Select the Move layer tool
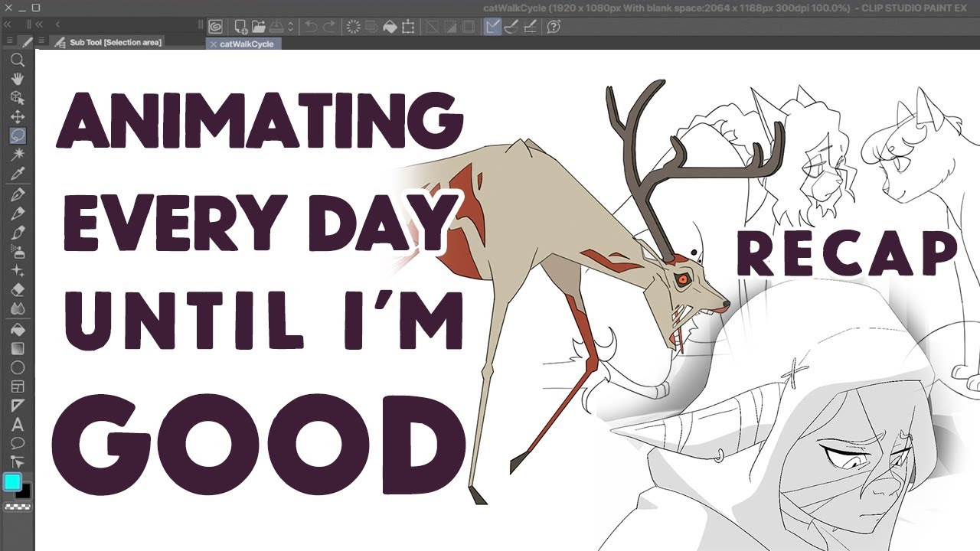The height and width of the screenshot is (551, 980). (x=17, y=117)
